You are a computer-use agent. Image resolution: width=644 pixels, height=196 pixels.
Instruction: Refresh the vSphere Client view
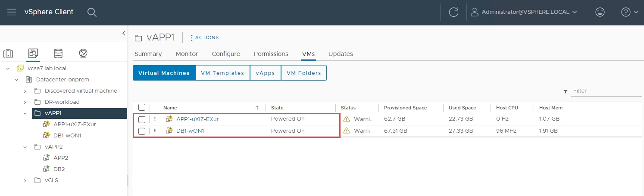point(453,12)
